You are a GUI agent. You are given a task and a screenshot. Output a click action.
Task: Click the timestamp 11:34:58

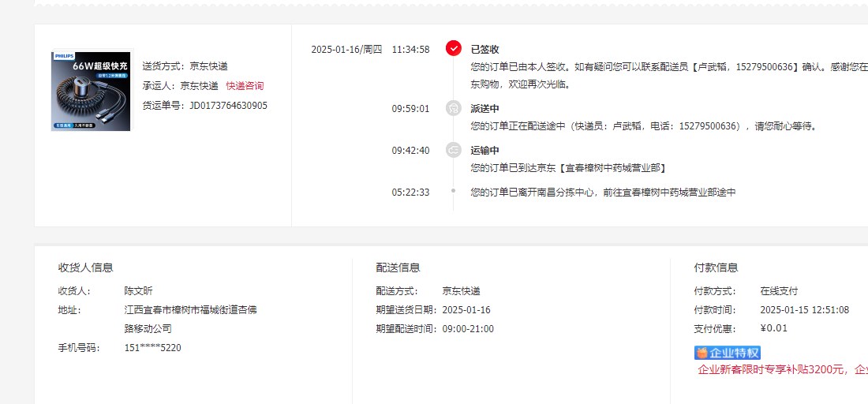click(411, 49)
